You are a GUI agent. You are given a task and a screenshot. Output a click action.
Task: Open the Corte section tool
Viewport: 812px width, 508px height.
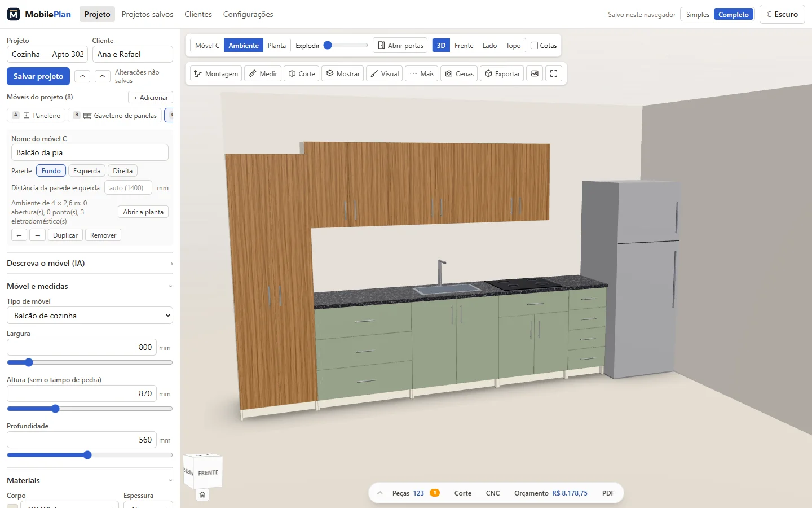tap(302, 73)
